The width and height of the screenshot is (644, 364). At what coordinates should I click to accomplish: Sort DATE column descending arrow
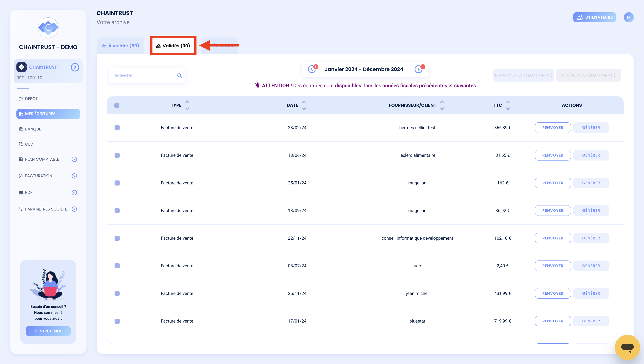point(304,109)
